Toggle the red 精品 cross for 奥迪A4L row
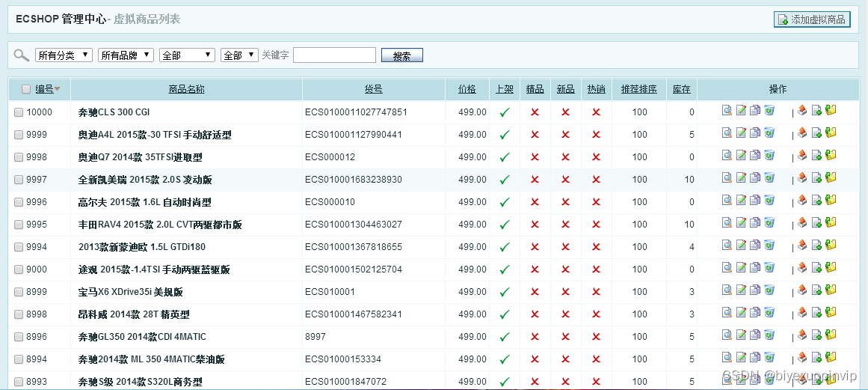Image resolution: width=868 pixels, height=390 pixels. point(535,135)
